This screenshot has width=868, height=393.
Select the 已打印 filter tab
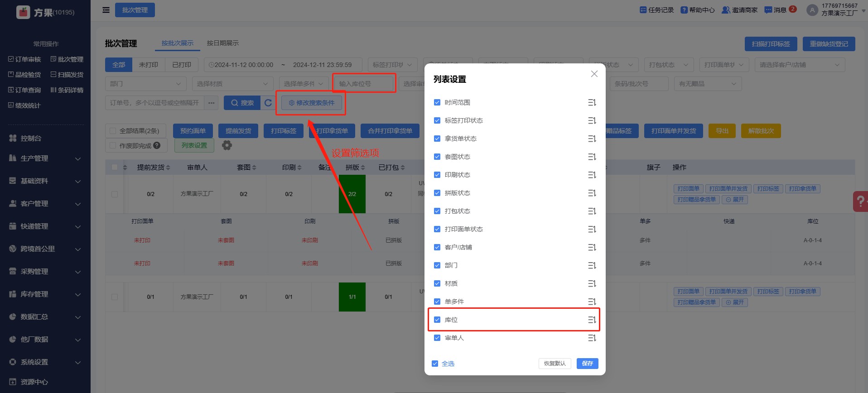tap(182, 65)
